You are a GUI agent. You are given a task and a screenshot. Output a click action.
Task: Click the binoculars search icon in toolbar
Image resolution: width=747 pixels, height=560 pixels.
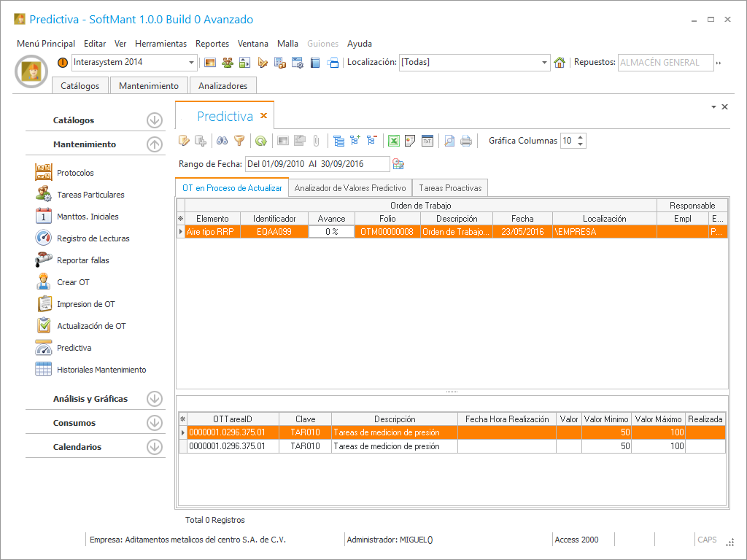[223, 141]
